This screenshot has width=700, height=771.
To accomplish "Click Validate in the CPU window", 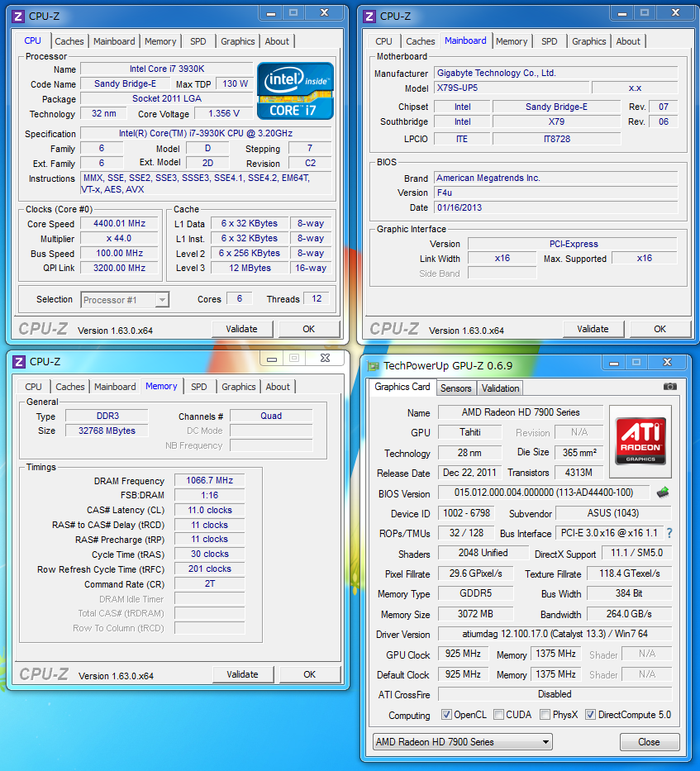I will (x=241, y=329).
